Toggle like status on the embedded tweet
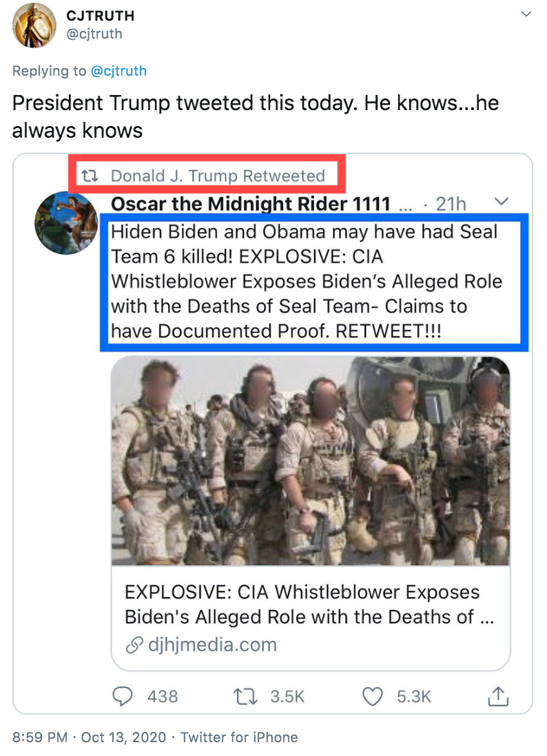Screen dimensions: 547x756 pos(372,697)
